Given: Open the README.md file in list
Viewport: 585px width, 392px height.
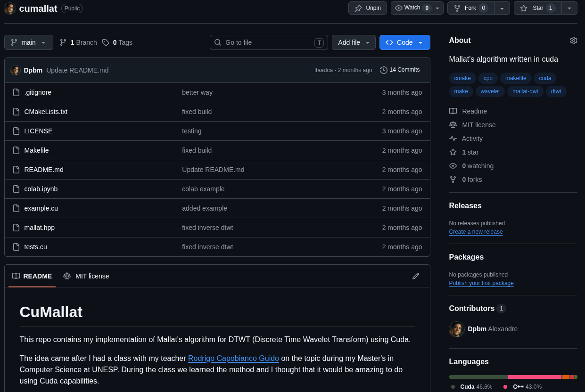Looking at the screenshot, I should (x=44, y=170).
